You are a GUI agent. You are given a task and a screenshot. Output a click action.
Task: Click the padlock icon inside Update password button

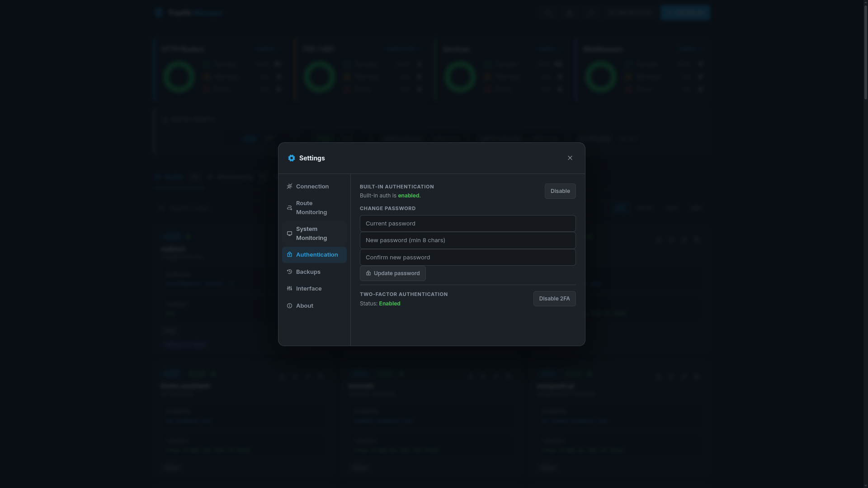368,273
